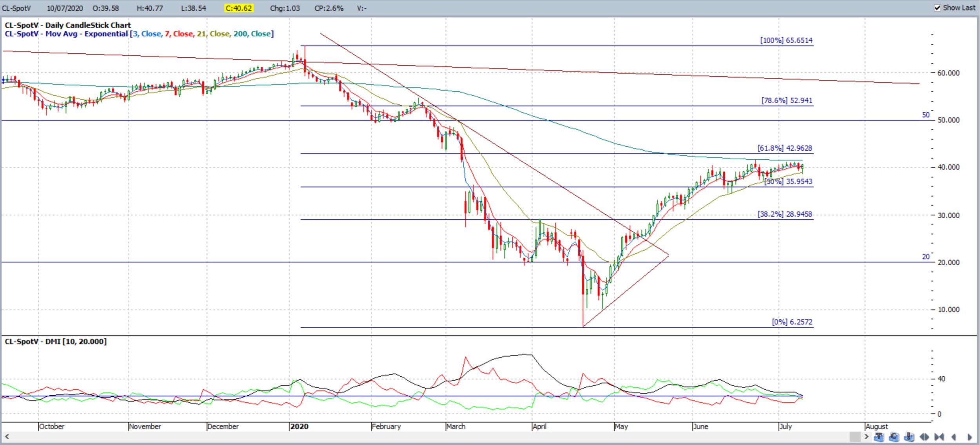This screenshot has height=445, width=980.
Task: Click the 2020 year label on time axis
Action: click(x=299, y=427)
